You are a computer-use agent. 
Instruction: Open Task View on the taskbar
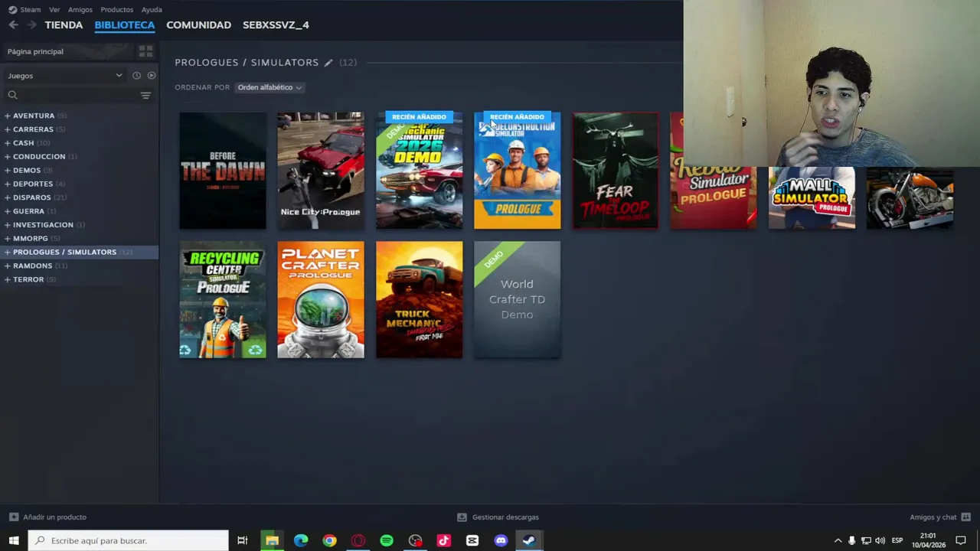click(x=242, y=540)
